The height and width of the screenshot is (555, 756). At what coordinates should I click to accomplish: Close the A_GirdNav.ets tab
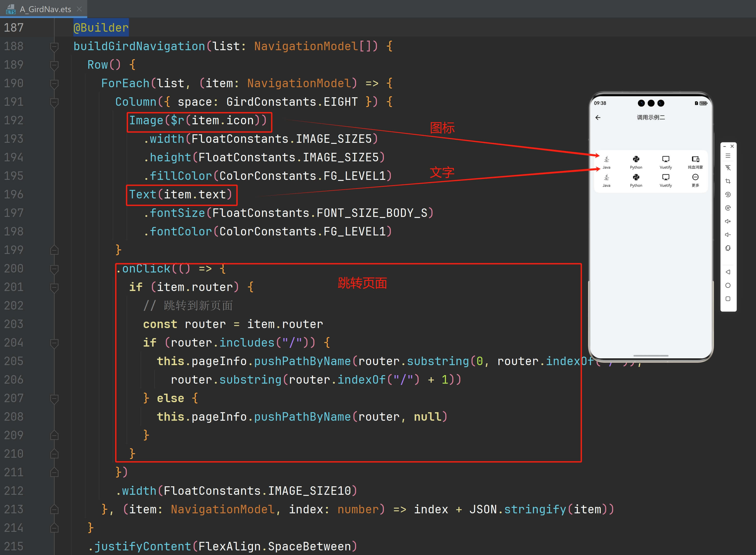coord(79,9)
